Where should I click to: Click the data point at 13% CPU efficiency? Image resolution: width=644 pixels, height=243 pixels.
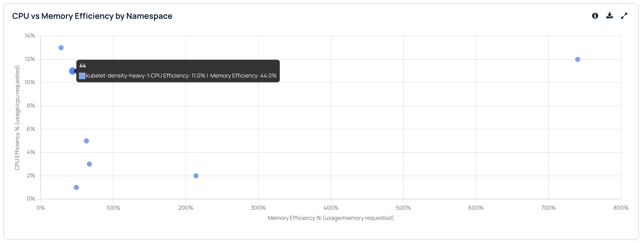(61, 48)
